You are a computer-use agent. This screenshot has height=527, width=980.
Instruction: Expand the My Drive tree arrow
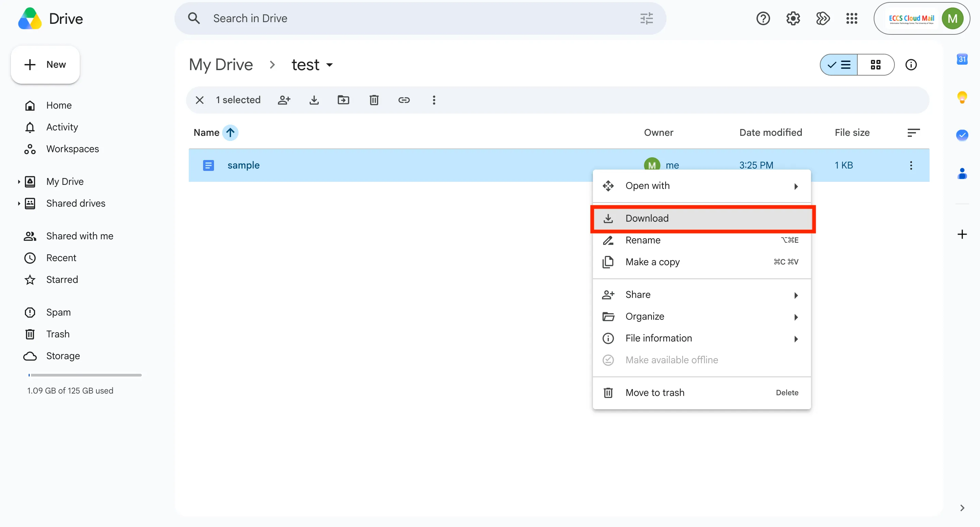(x=19, y=181)
